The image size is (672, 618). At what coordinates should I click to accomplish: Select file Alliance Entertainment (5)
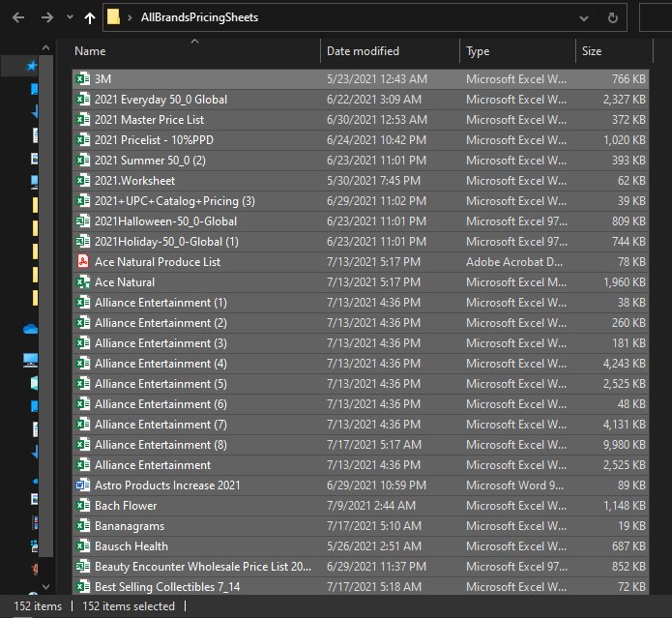(361, 384)
